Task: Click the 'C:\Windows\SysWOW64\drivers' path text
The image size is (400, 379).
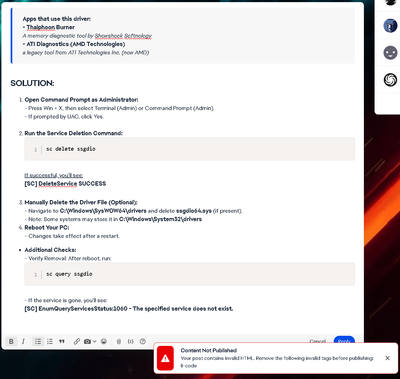Action: [x=103, y=211]
